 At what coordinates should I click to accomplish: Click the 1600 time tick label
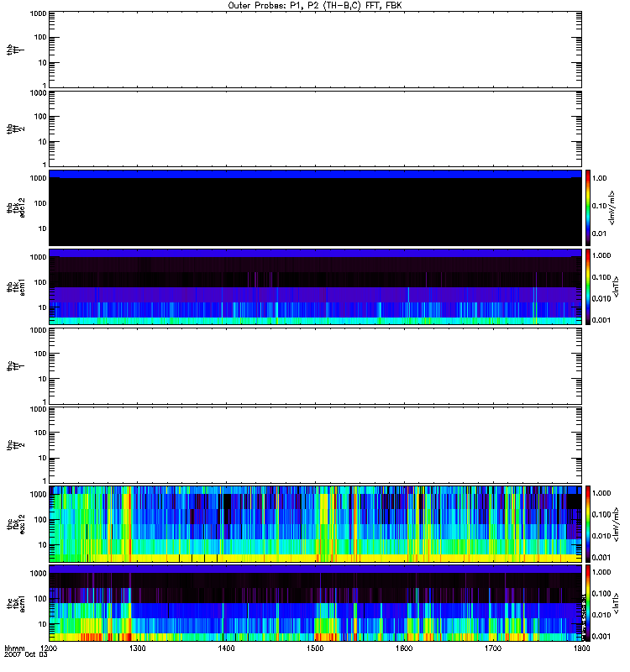(404, 648)
